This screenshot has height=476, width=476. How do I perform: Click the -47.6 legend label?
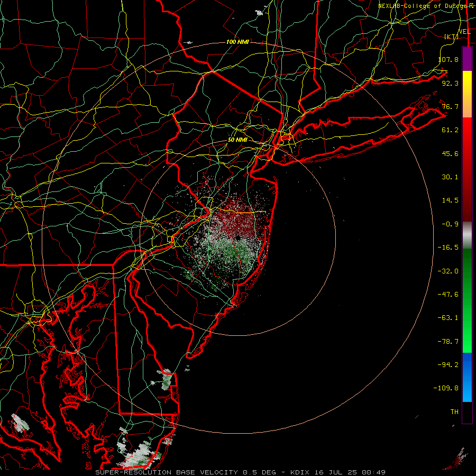pyautogui.click(x=448, y=295)
